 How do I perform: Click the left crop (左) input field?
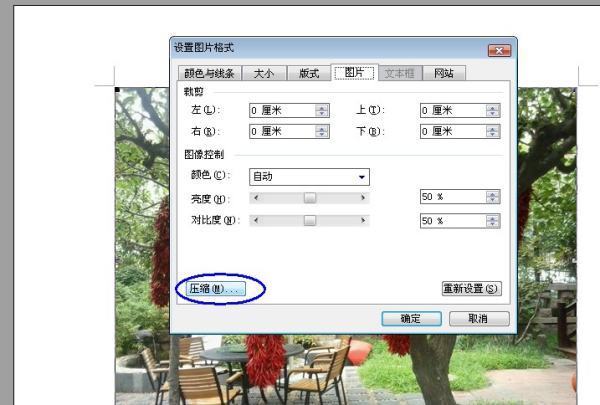[281, 110]
